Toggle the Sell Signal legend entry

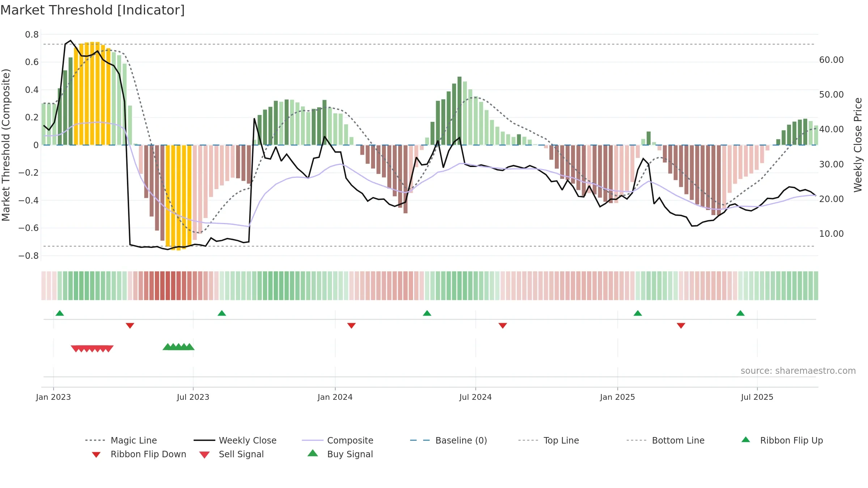click(x=231, y=454)
